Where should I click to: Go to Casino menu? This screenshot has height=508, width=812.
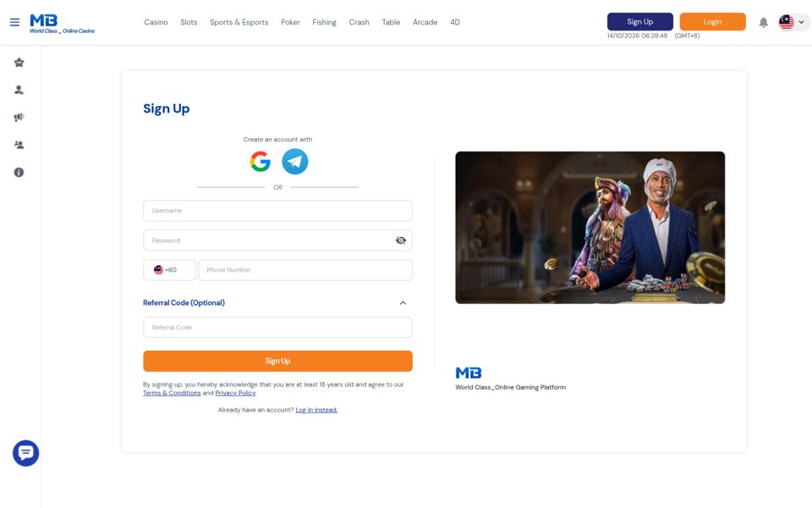point(156,22)
